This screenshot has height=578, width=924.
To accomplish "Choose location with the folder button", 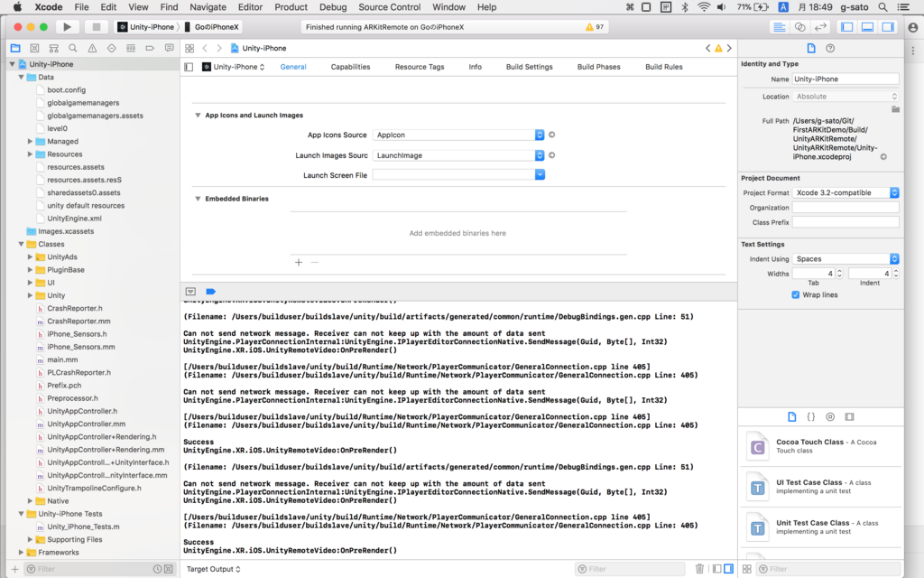I will (895, 109).
